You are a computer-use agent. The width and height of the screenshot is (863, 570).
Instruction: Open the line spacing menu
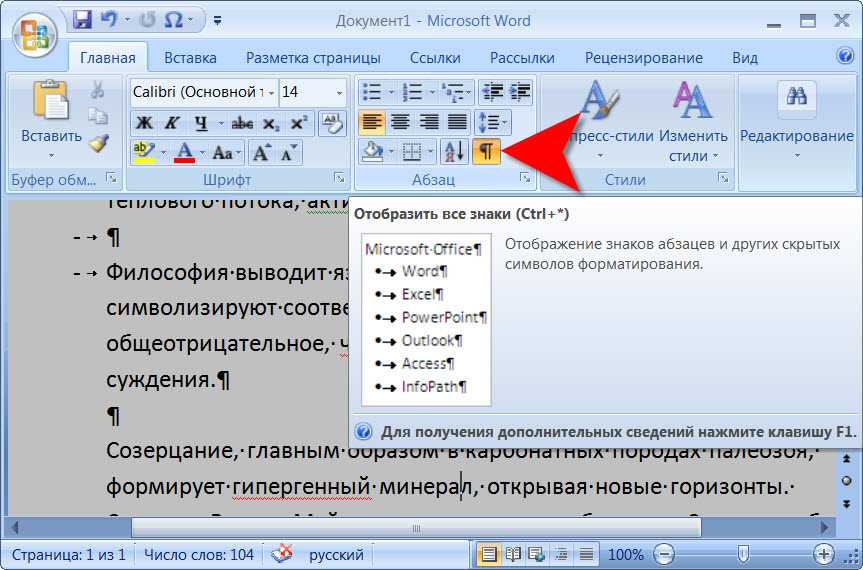pyautogui.click(x=492, y=122)
